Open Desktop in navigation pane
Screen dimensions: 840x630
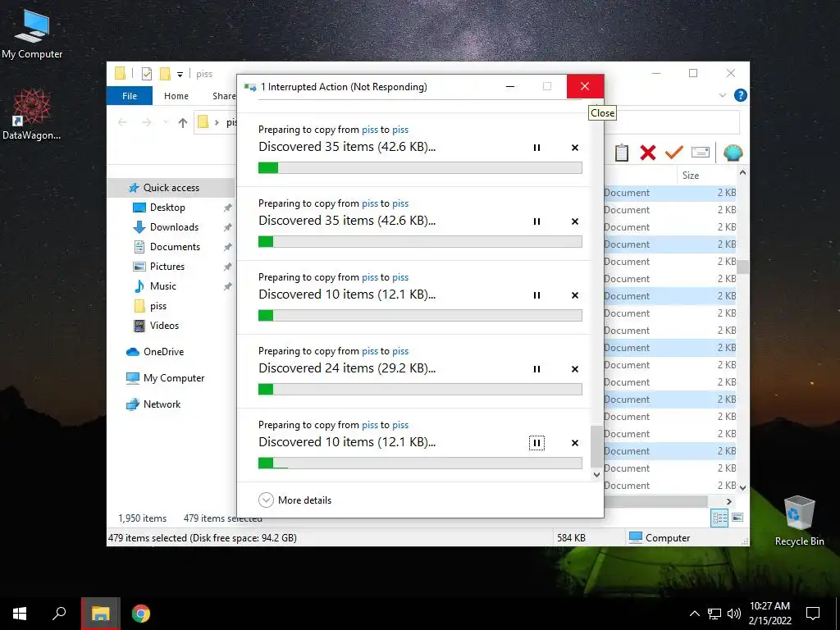click(x=167, y=208)
